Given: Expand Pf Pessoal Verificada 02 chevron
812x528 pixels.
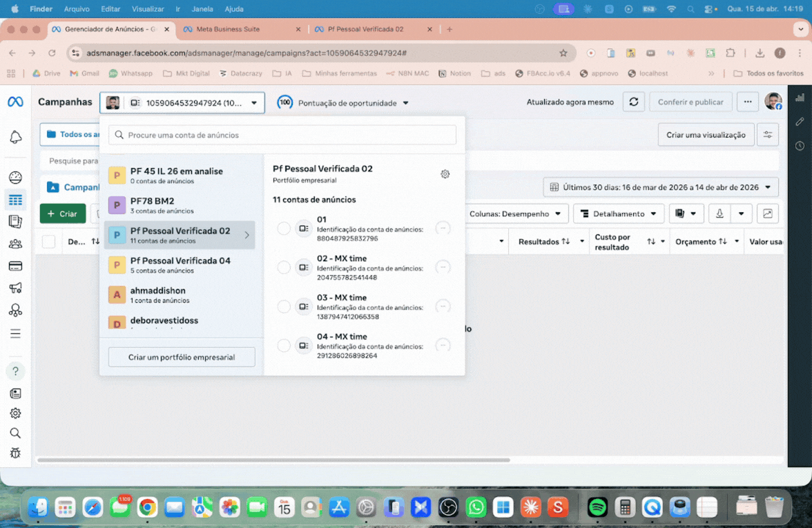Looking at the screenshot, I should [247, 235].
